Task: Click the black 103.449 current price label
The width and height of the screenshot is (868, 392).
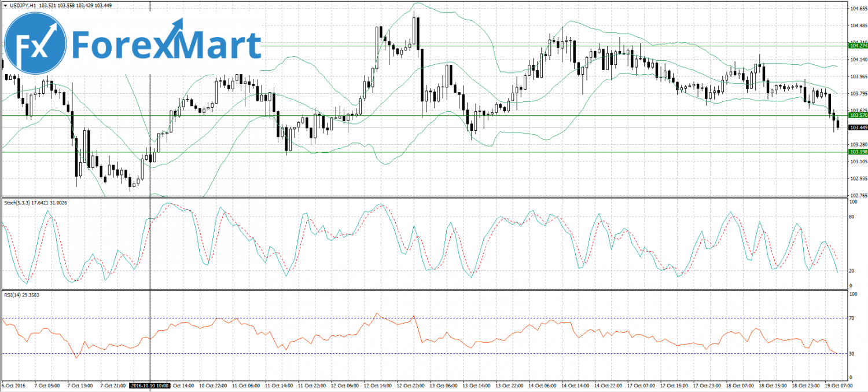Action: pyautogui.click(x=857, y=127)
